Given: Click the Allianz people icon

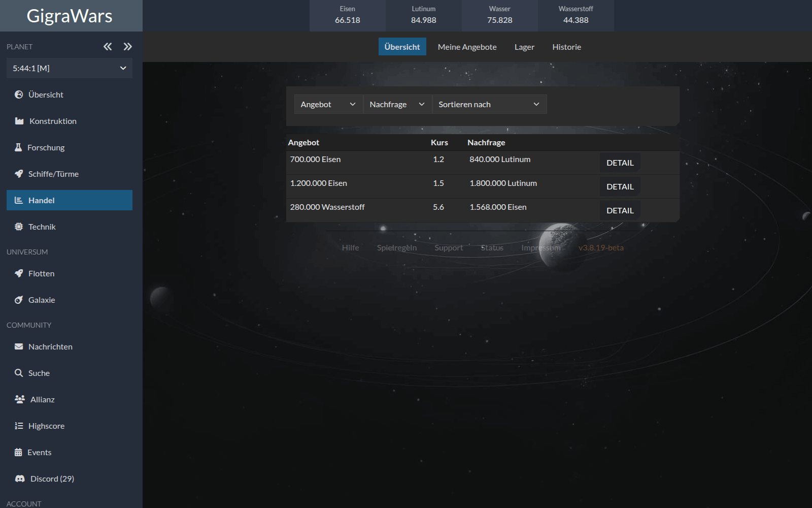Looking at the screenshot, I should coord(20,399).
